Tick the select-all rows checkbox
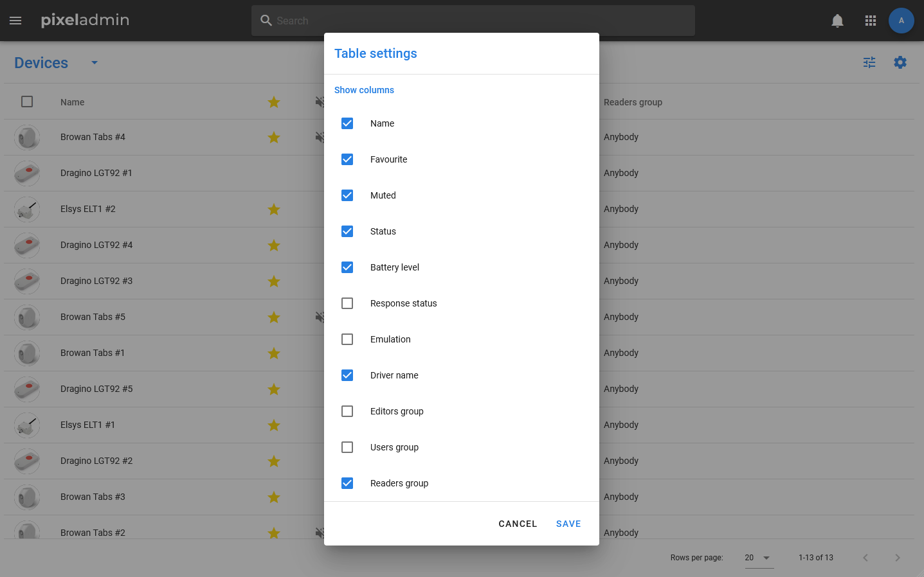The width and height of the screenshot is (924, 577). coord(27,102)
